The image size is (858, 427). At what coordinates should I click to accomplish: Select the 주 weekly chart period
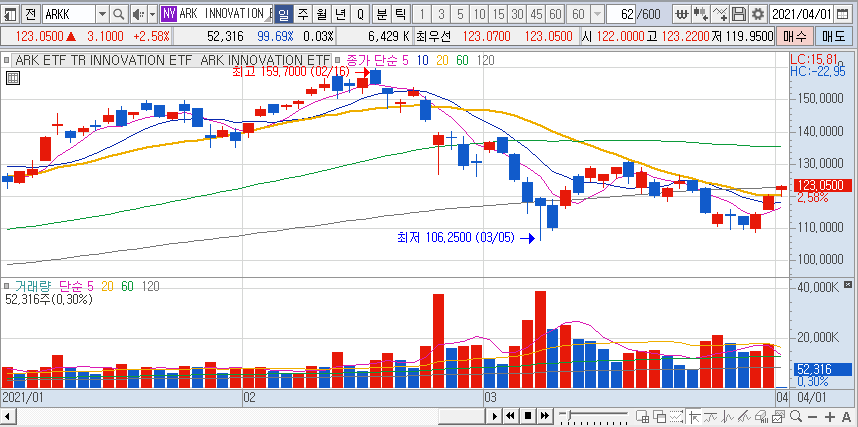coord(303,14)
